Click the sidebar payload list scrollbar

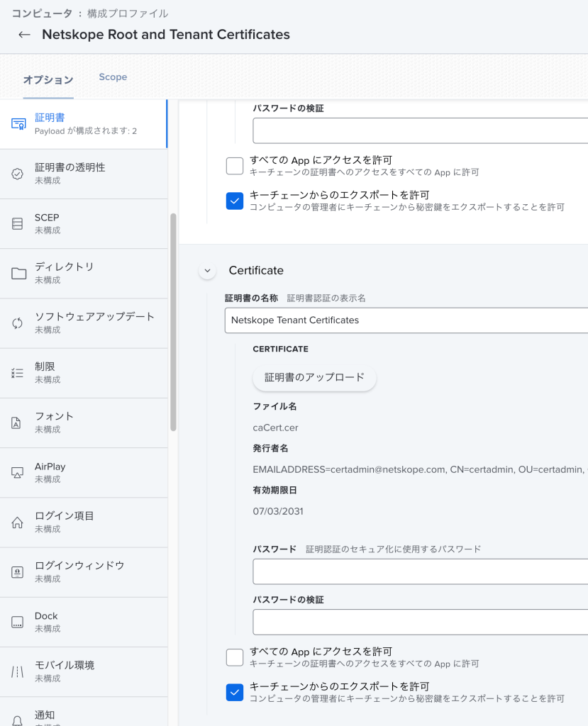pos(173,323)
